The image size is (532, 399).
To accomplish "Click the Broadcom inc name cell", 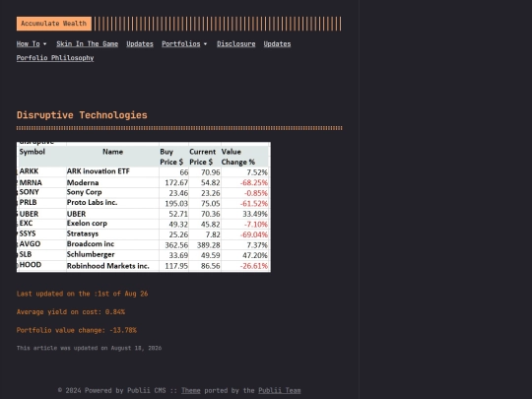I will click(x=91, y=244).
